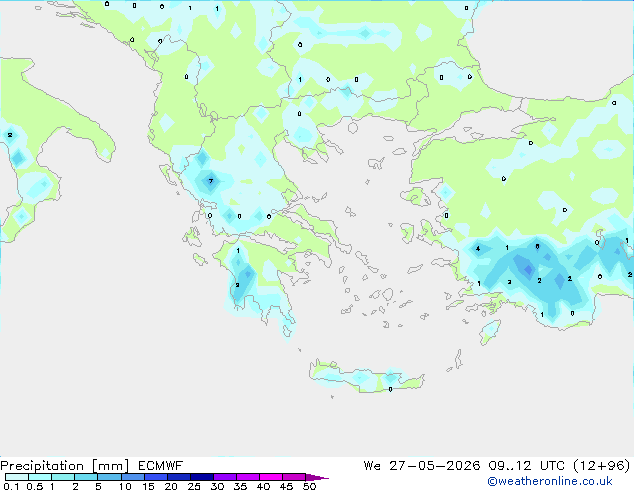Click the 0.5–1 mm legend color swatch

point(40,477)
